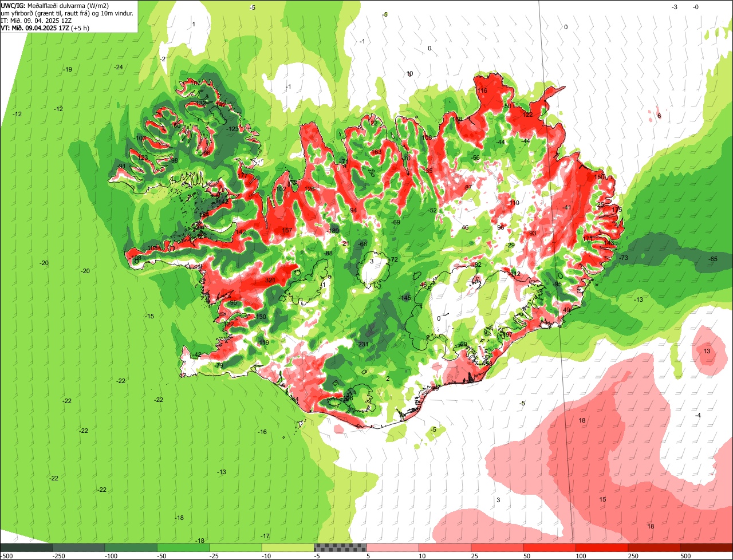Click the palest pink 5 to 10 swatch

pos(393,548)
